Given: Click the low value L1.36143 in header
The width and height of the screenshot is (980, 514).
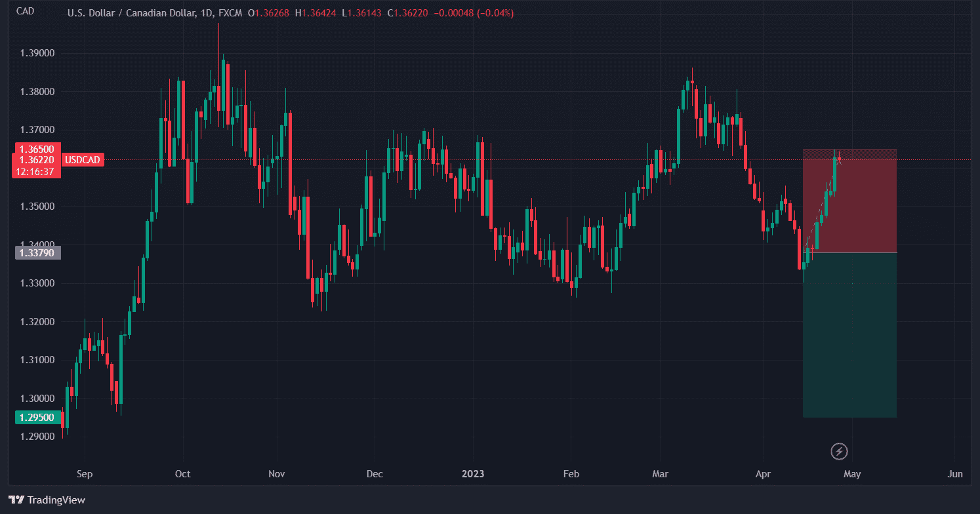Looking at the screenshot, I should [362, 13].
